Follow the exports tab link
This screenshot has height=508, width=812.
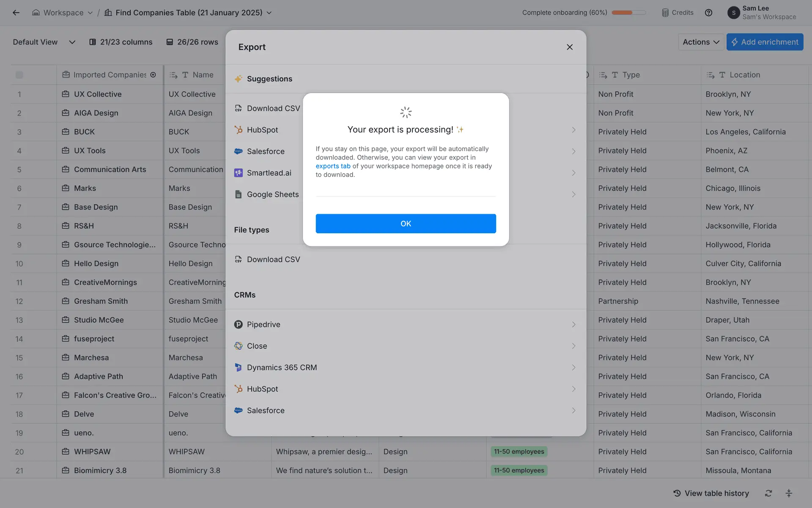coord(333,166)
